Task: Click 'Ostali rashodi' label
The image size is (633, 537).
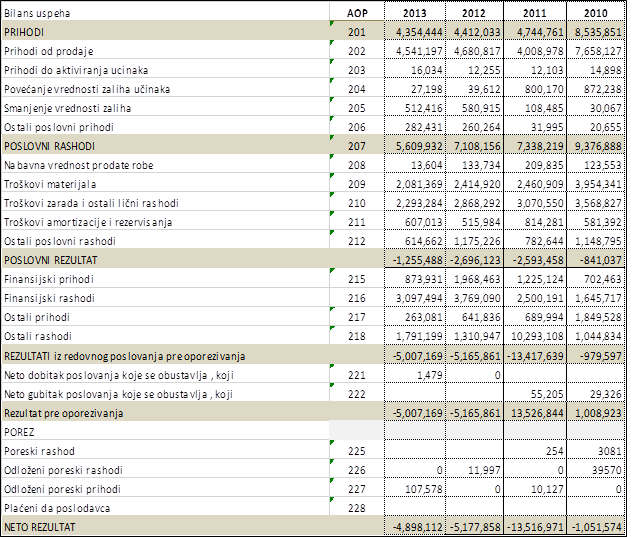Action: 38,336
